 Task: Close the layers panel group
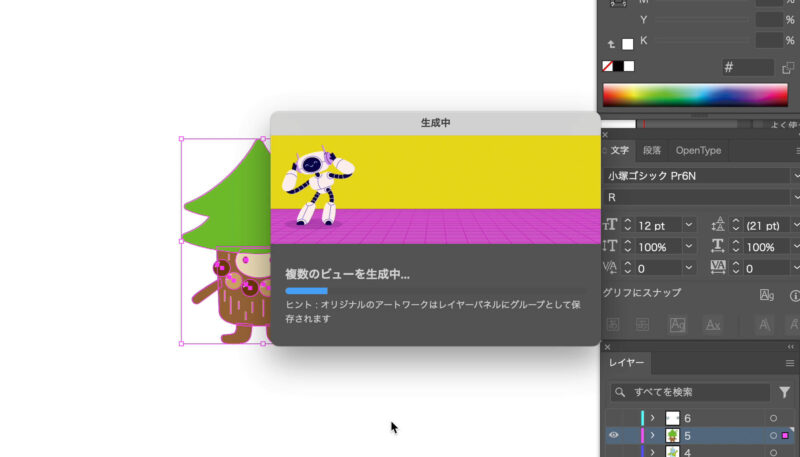607,347
